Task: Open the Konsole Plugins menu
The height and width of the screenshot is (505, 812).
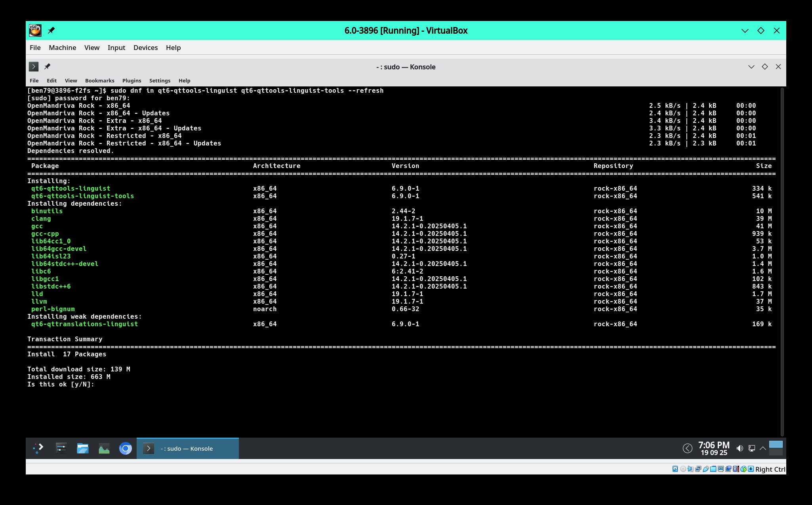Action: [132, 80]
